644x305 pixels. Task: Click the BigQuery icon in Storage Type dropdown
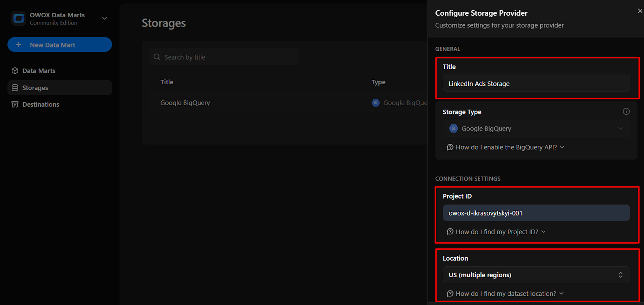point(454,129)
